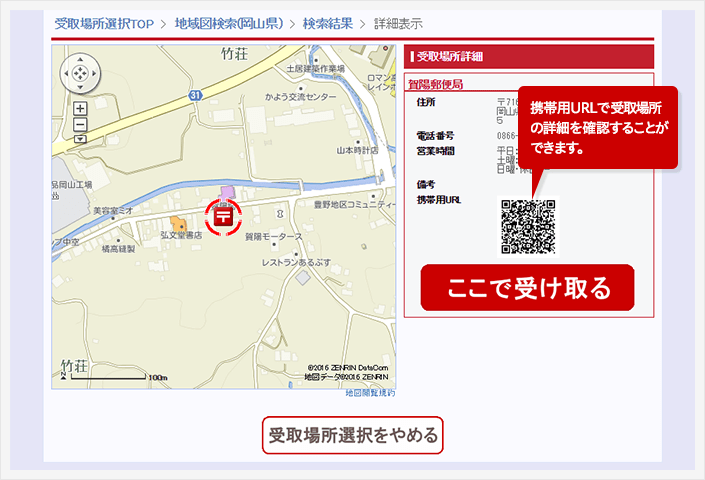Click the route 31 road sign marker
The image size is (705, 480).
tap(195, 95)
